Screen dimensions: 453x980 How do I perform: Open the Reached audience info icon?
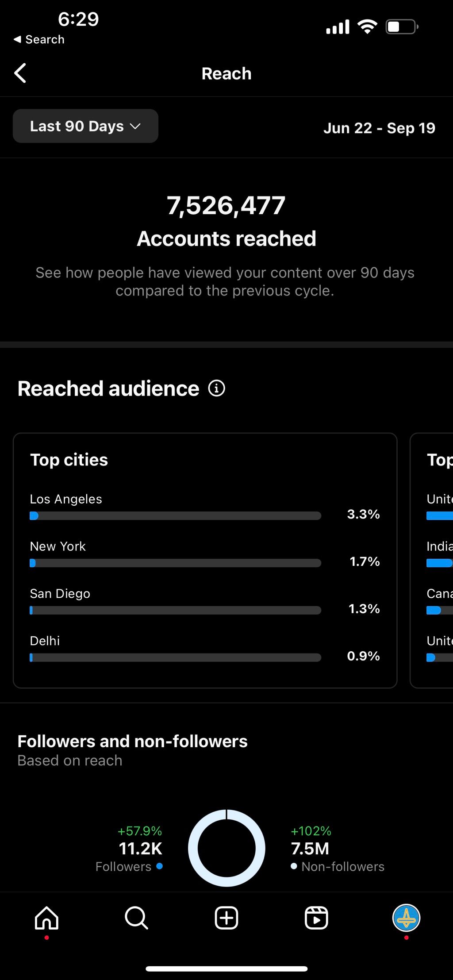[x=216, y=388]
